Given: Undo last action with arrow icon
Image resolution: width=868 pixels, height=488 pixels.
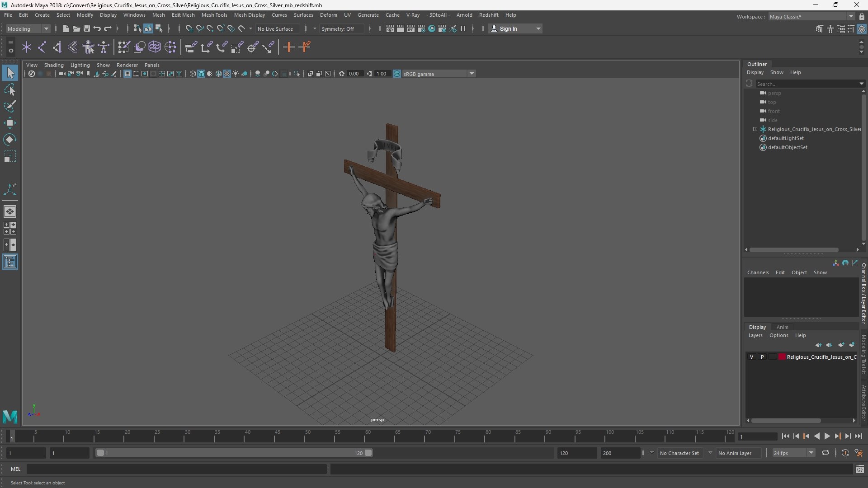Looking at the screenshot, I should coord(97,28).
